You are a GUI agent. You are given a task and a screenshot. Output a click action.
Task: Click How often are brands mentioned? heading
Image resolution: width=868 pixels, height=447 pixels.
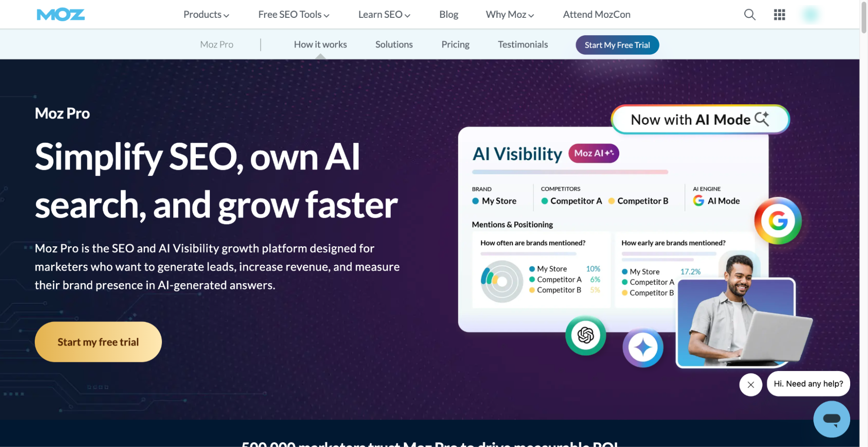click(533, 243)
